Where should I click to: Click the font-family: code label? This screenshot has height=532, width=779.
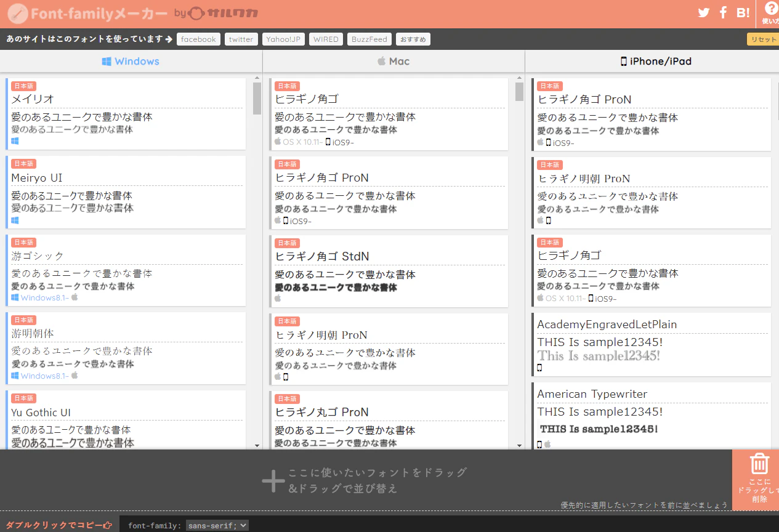point(155,525)
